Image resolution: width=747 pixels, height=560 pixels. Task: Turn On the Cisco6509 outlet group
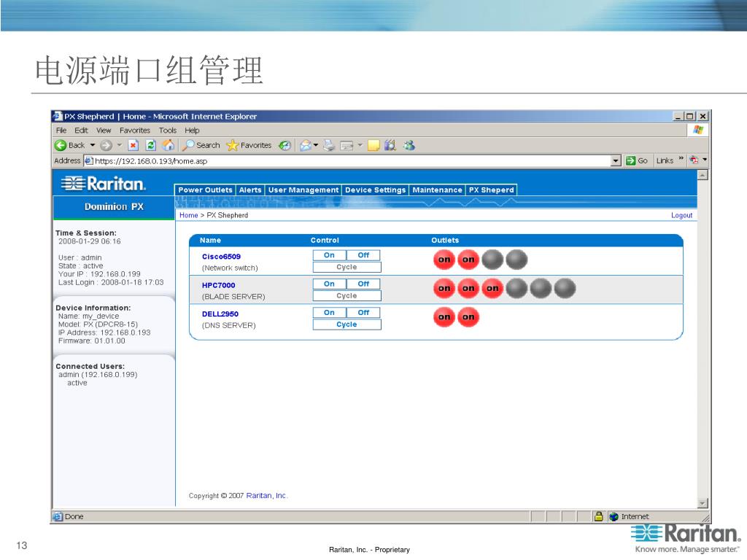click(329, 255)
